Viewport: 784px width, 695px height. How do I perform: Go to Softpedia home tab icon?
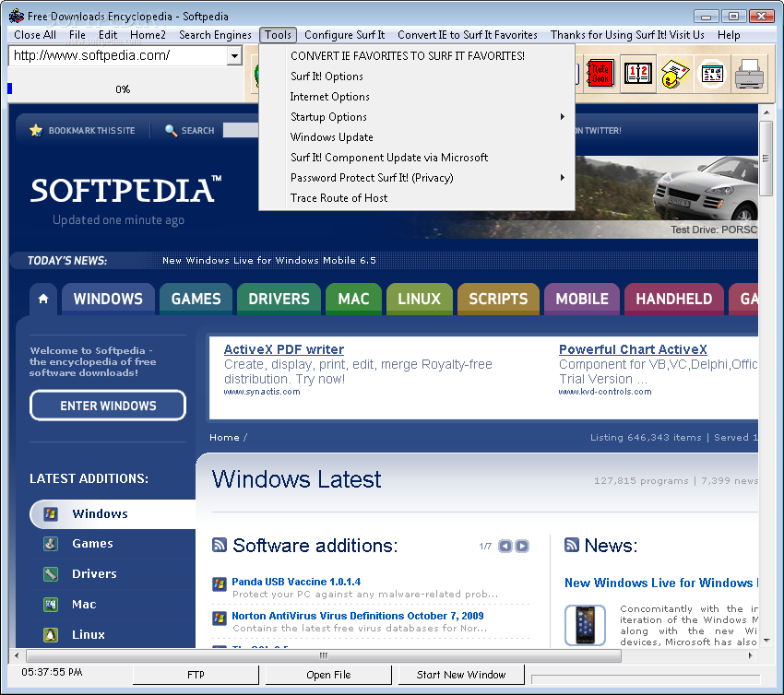(x=43, y=299)
